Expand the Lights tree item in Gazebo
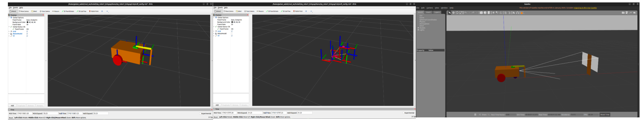 pos(418,30)
